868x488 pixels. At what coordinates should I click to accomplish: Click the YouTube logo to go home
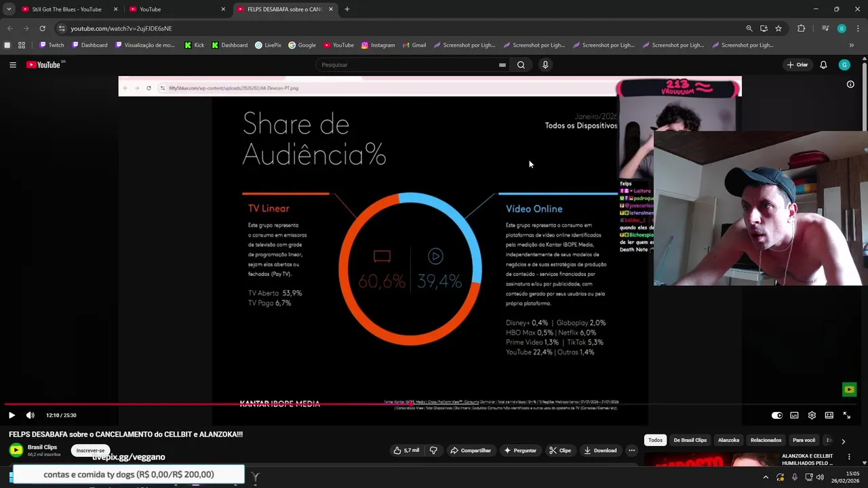pos(43,65)
